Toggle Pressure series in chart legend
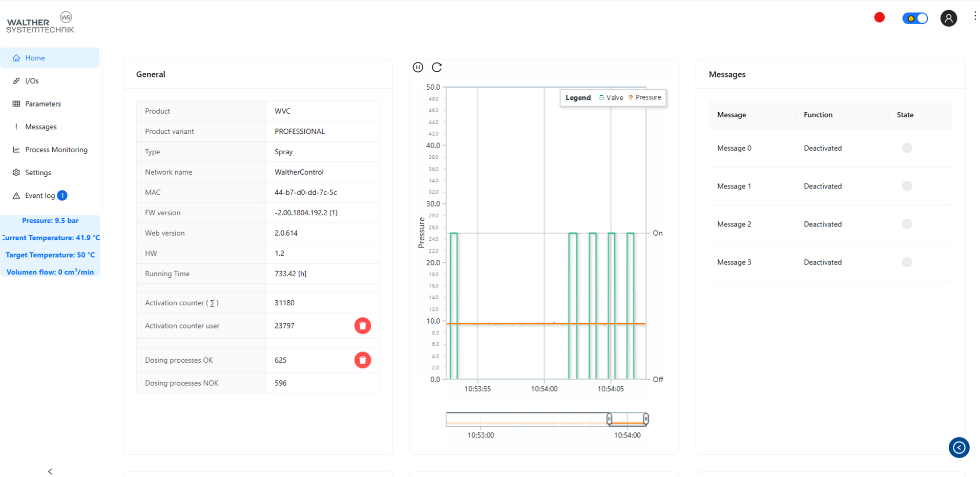 [x=644, y=97]
